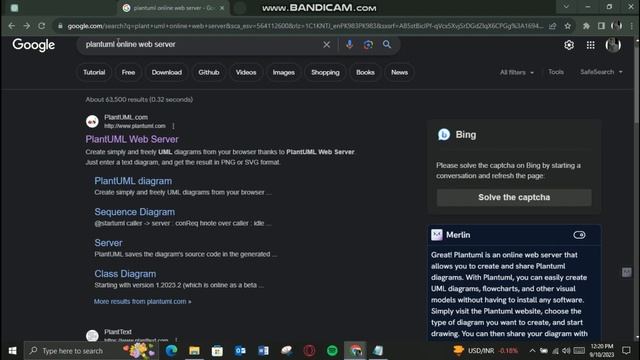Reload the current page
Viewport: 640px width, 360px height.
(x=42, y=26)
